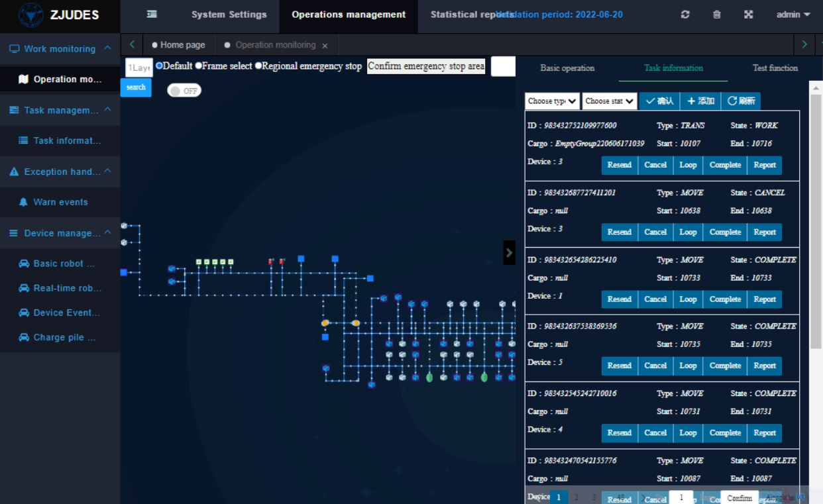The image size is (823, 504).
Task: Open the Choose type dropdown
Action: click(552, 101)
